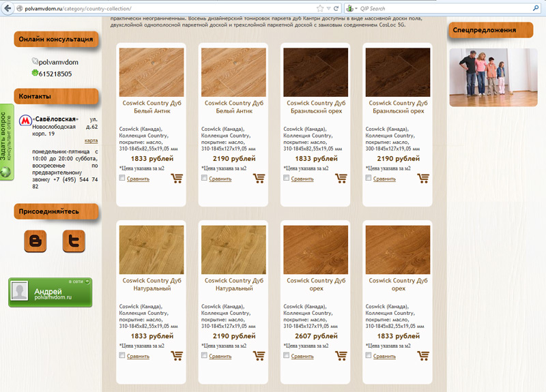Bookmark page with the star icon
The image size is (546, 392).
coord(319,8)
